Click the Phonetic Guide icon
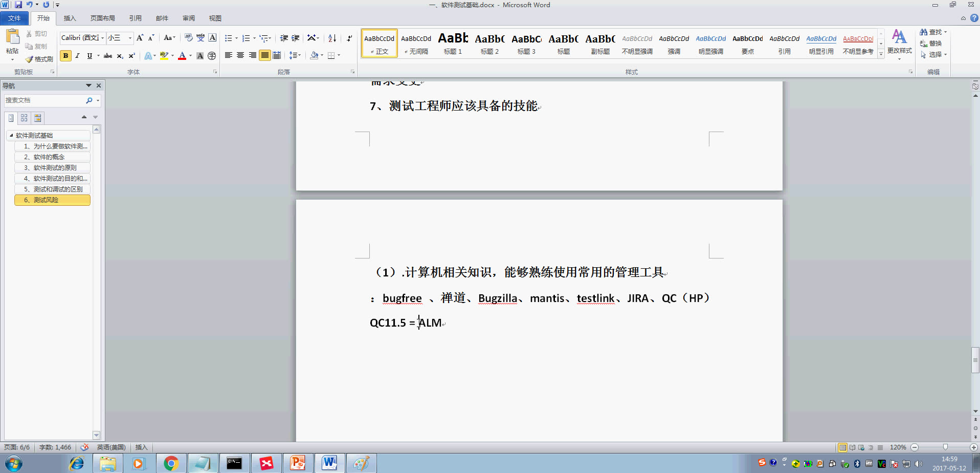The width and height of the screenshot is (980, 473). tap(201, 38)
